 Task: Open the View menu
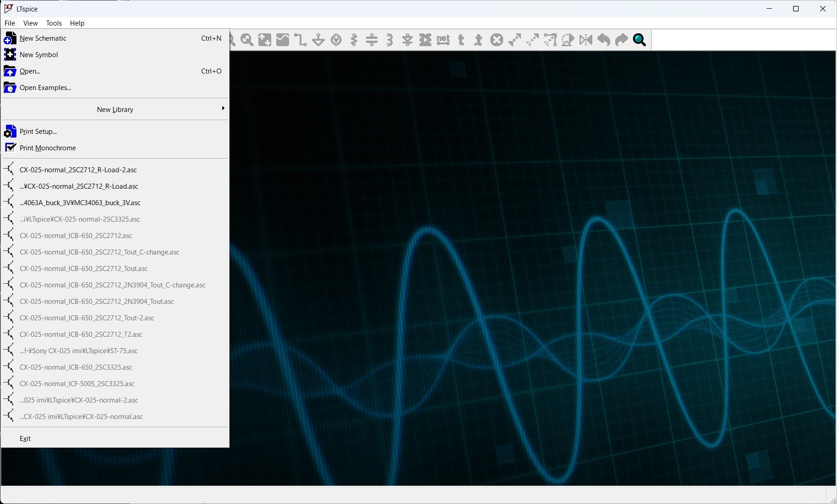click(30, 23)
